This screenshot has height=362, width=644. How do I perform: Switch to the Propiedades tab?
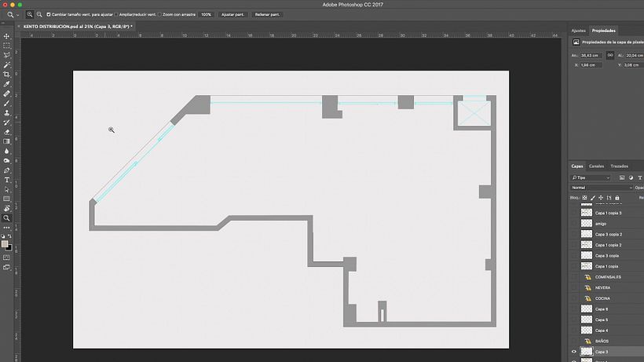[x=603, y=31]
